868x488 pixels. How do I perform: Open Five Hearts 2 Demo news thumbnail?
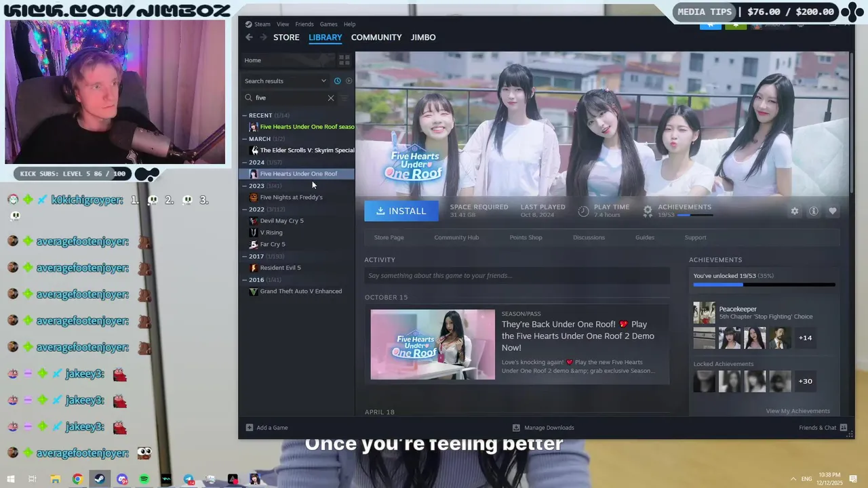coord(433,344)
